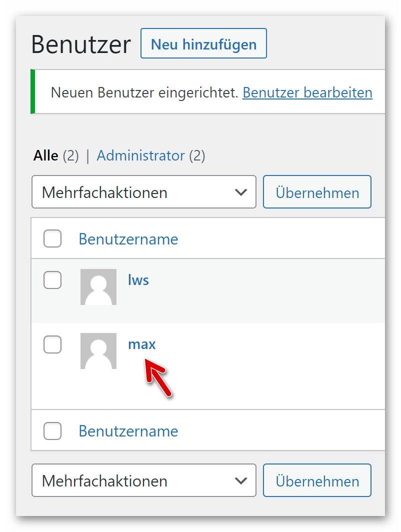Viewport: 401px width, 532px height.
Task: Sort by Benutzername in top header
Action: 128,239
